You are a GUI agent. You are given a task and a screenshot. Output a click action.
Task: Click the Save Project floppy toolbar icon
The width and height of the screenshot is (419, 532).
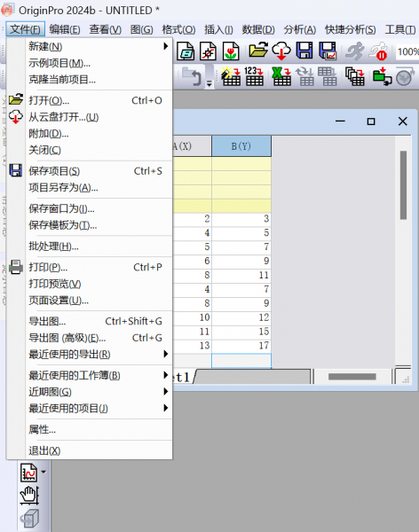304,51
